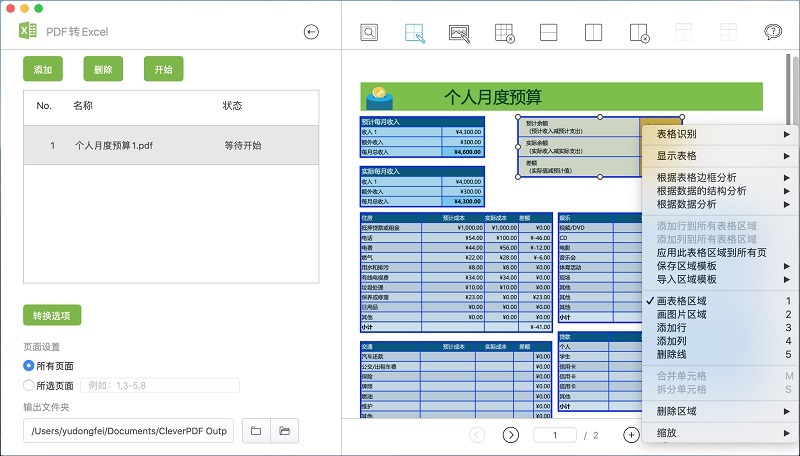
Task: Go to the next page arrow
Action: tap(510, 435)
